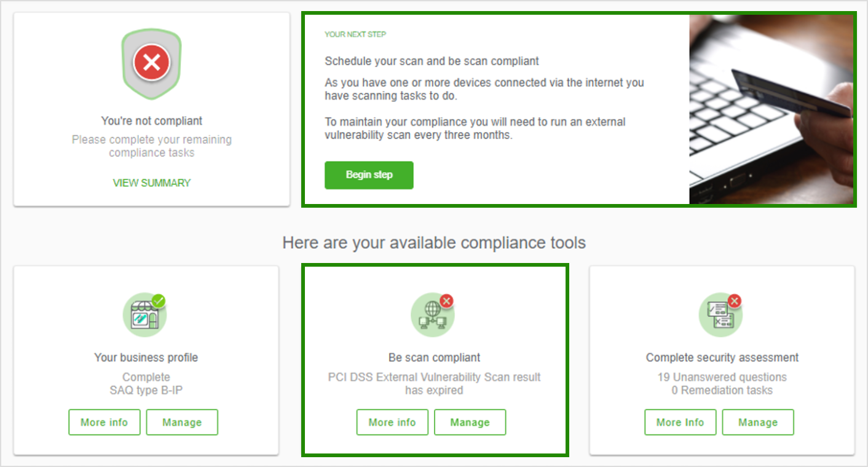
Task: Open the VIEW SUMMARY link
Action: coord(152,182)
